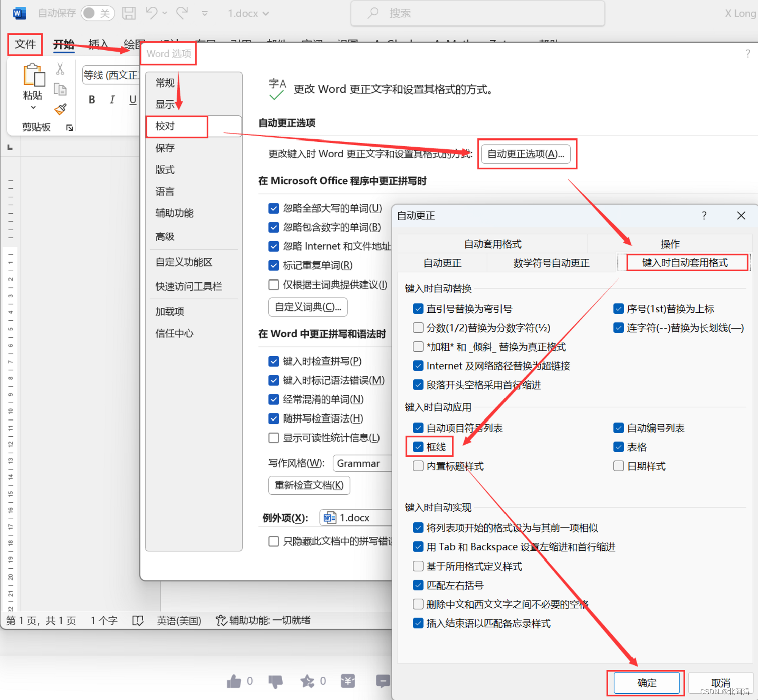Select the 校对 Proofing category
This screenshot has height=700, width=758.
(194, 126)
